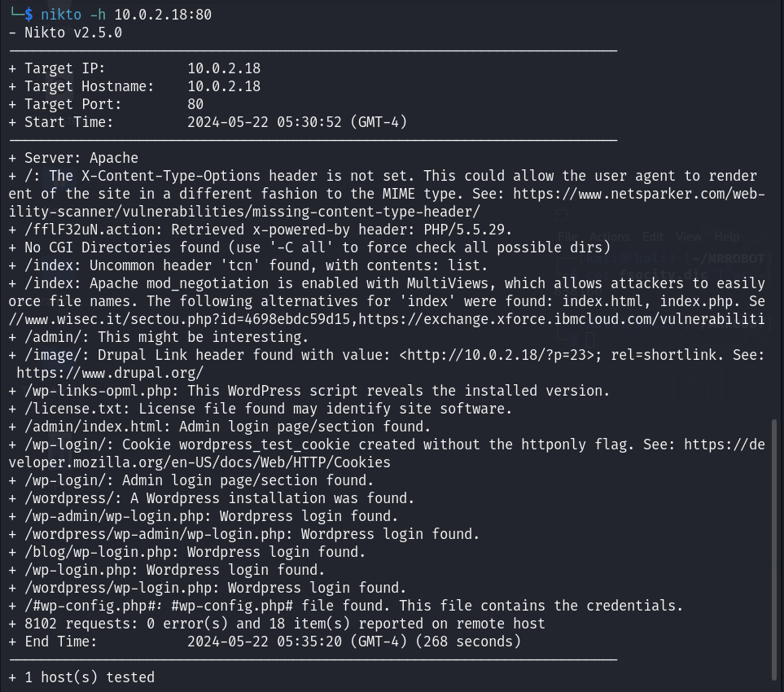Click the /license.txt path in output

tap(73, 409)
